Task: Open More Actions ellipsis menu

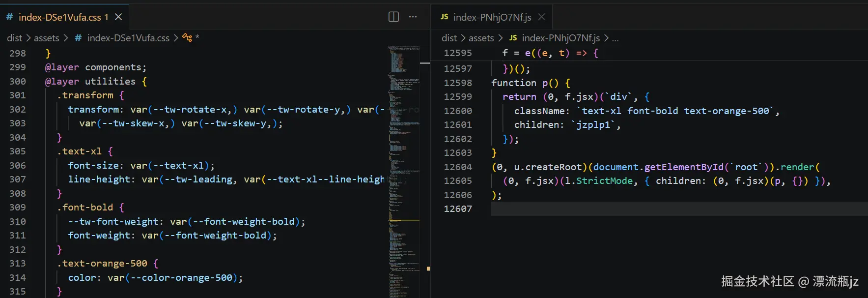Action: (x=413, y=17)
